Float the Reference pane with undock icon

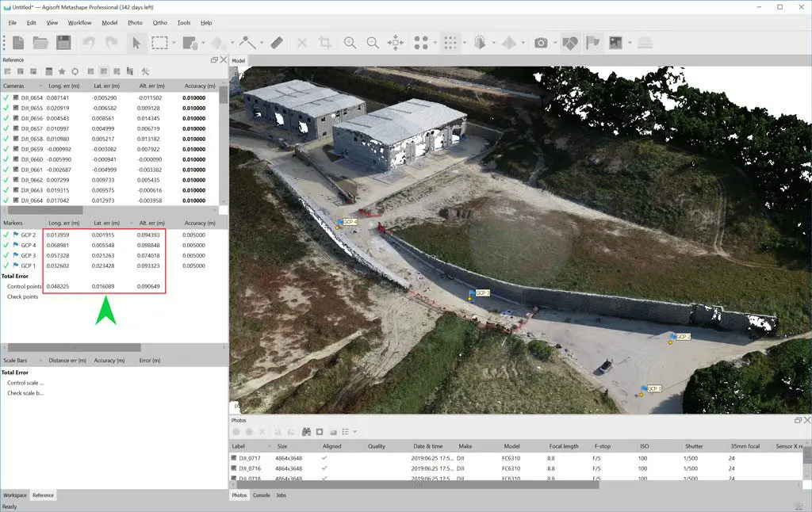pyautogui.click(x=214, y=60)
